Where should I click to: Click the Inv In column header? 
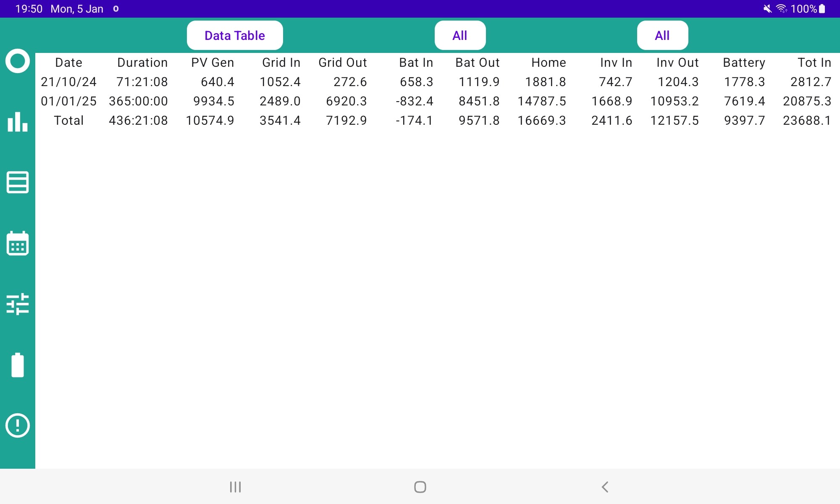point(616,63)
